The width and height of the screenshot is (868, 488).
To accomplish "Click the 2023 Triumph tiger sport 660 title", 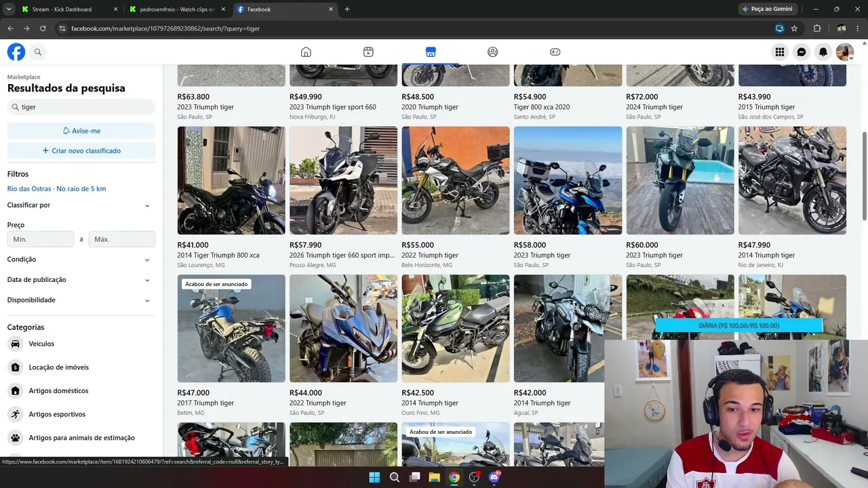I will (333, 107).
